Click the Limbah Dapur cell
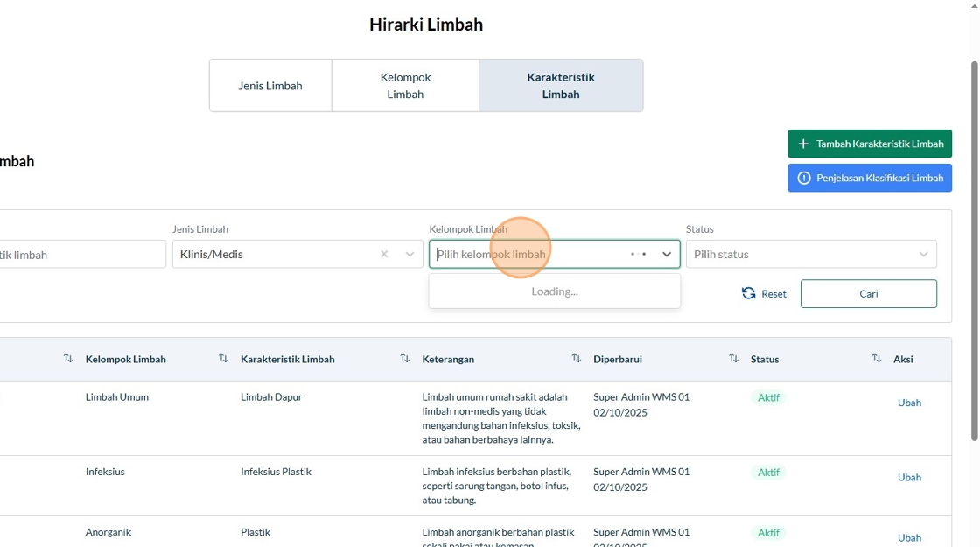The image size is (980, 547). tap(271, 397)
